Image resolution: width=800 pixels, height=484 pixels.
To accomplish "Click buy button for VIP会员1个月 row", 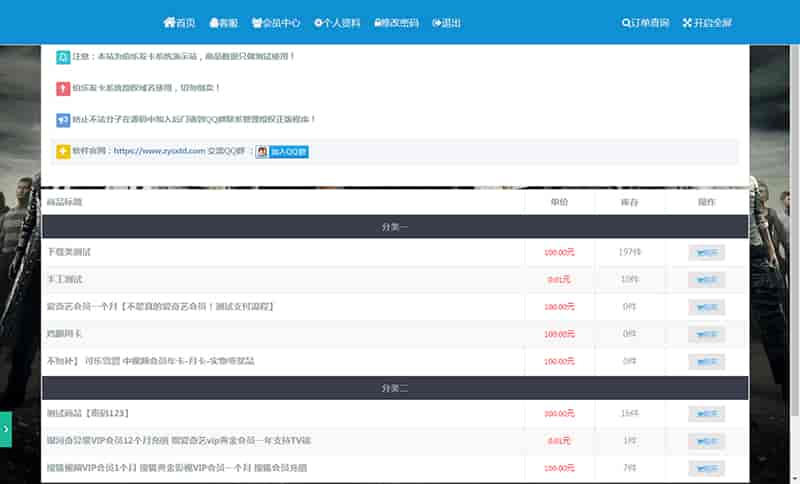I will pyautogui.click(x=707, y=468).
